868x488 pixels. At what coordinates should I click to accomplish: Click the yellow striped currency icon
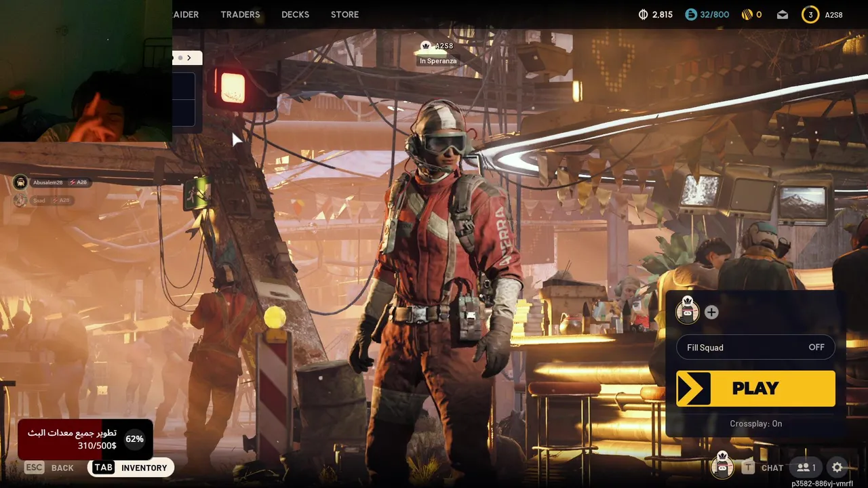coord(746,14)
